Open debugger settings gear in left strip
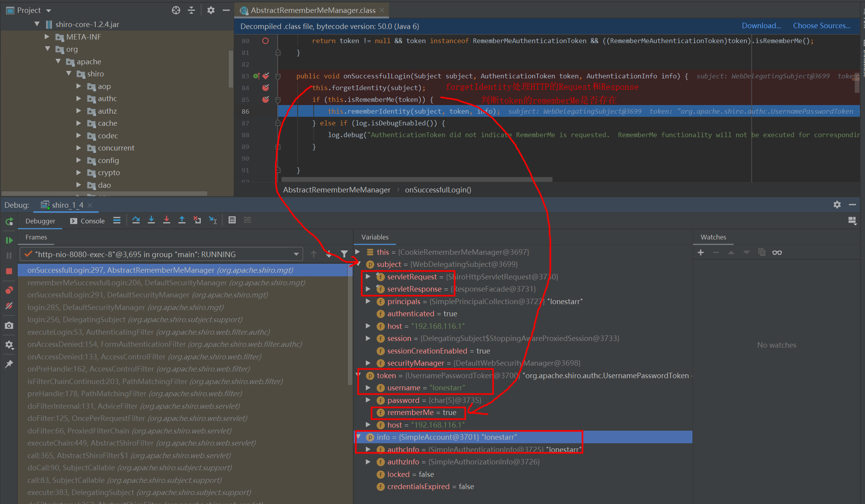Viewport: 865px width, 504px height. click(x=9, y=345)
